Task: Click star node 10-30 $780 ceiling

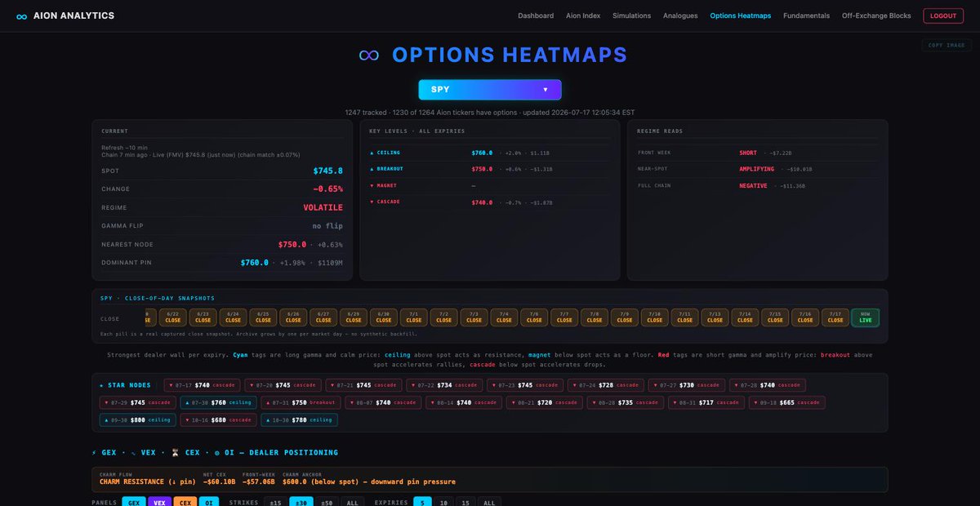Action: point(300,419)
